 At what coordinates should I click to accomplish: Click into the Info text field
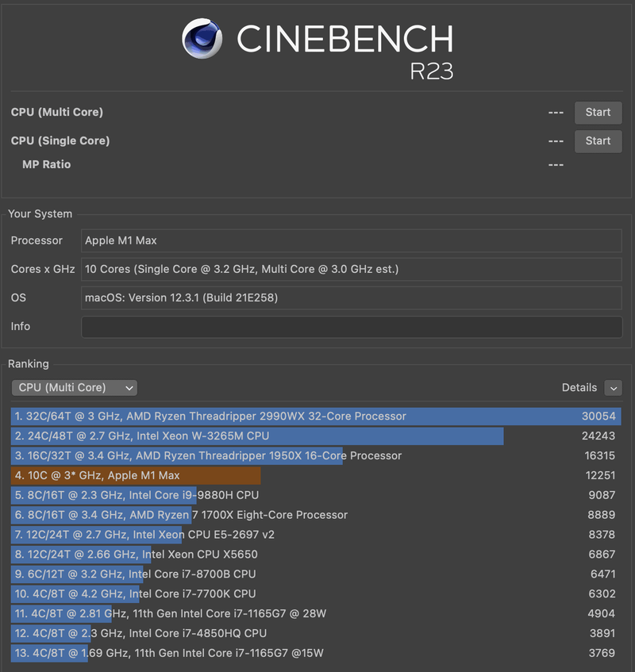pyautogui.click(x=352, y=327)
